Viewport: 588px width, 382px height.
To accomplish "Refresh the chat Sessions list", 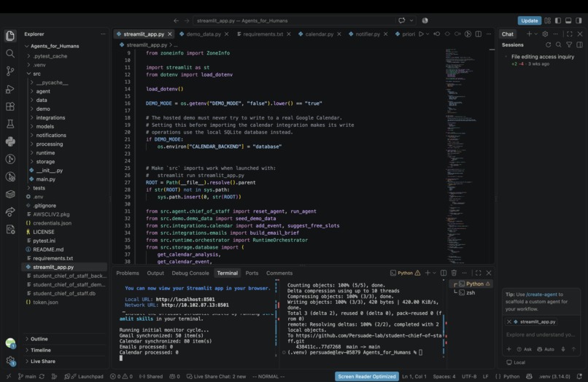I will (549, 45).
